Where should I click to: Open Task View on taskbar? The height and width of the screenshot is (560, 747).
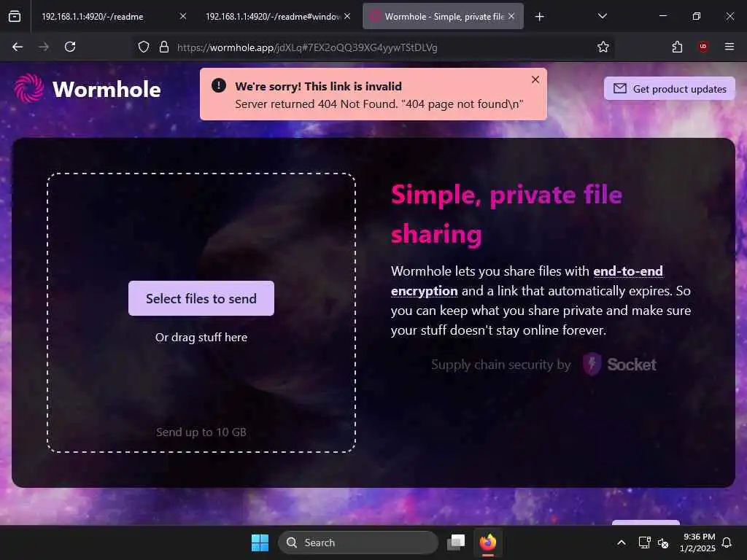click(x=456, y=542)
